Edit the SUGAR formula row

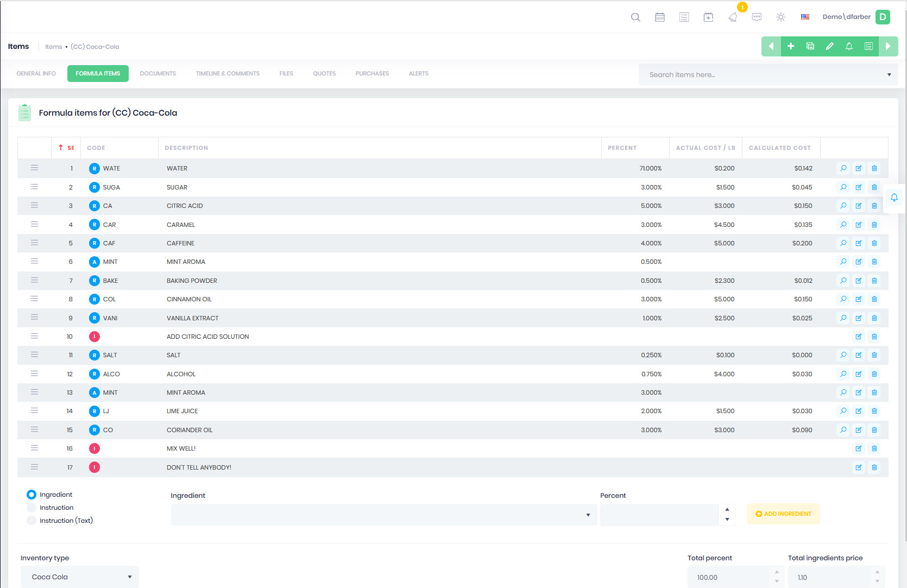pyautogui.click(x=859, y=187)
